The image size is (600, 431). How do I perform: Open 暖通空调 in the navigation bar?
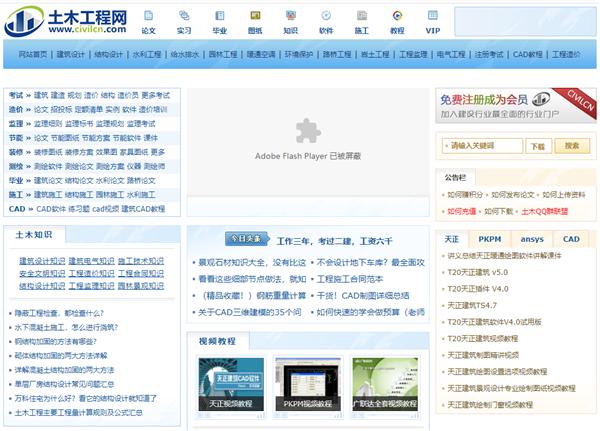pos(261,54)
